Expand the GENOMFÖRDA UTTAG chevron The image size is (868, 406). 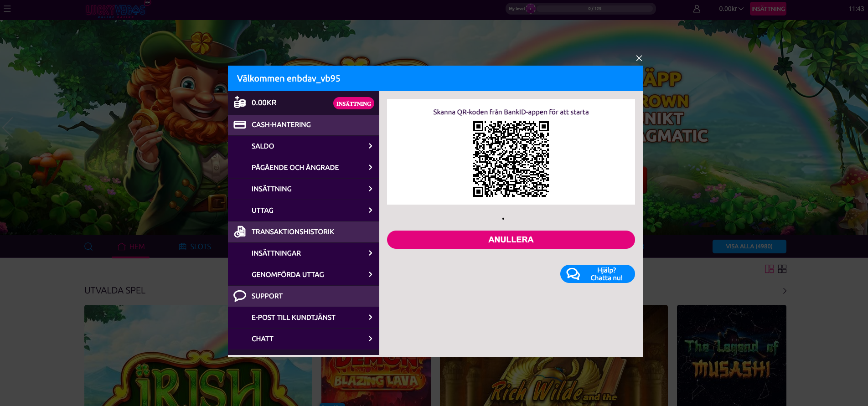click(370, 274)
